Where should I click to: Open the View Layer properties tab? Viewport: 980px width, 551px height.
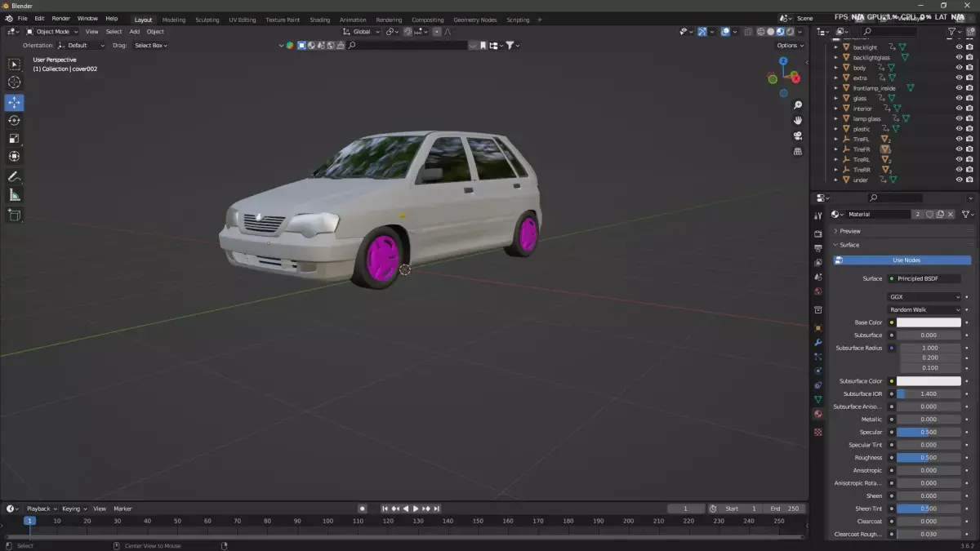(x=817, y=263)
